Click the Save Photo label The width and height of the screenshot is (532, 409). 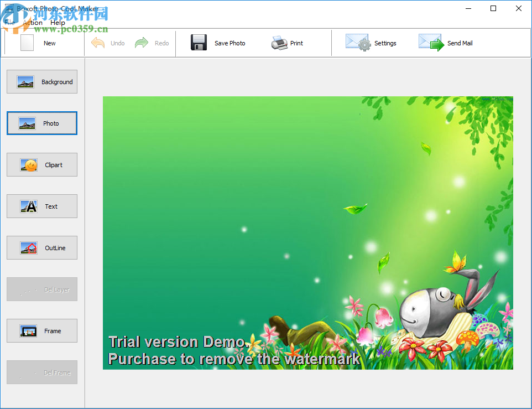pos(230,43)
